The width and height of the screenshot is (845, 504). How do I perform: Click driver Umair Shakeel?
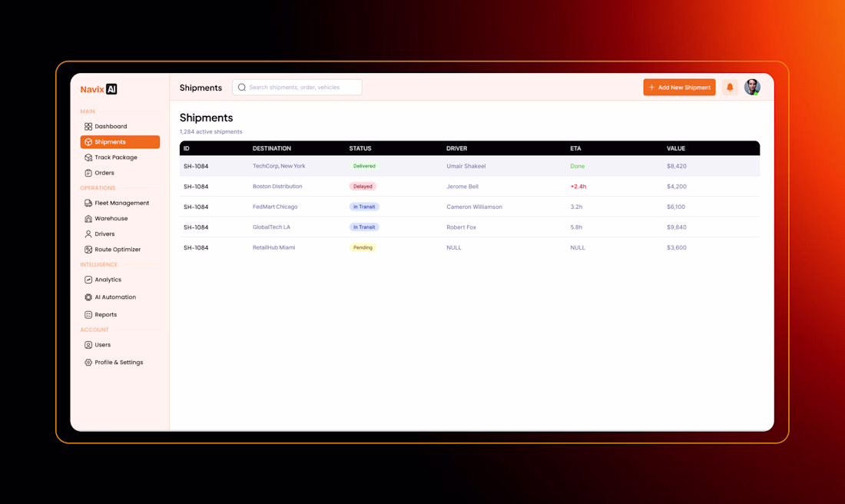tap(466, 166)
